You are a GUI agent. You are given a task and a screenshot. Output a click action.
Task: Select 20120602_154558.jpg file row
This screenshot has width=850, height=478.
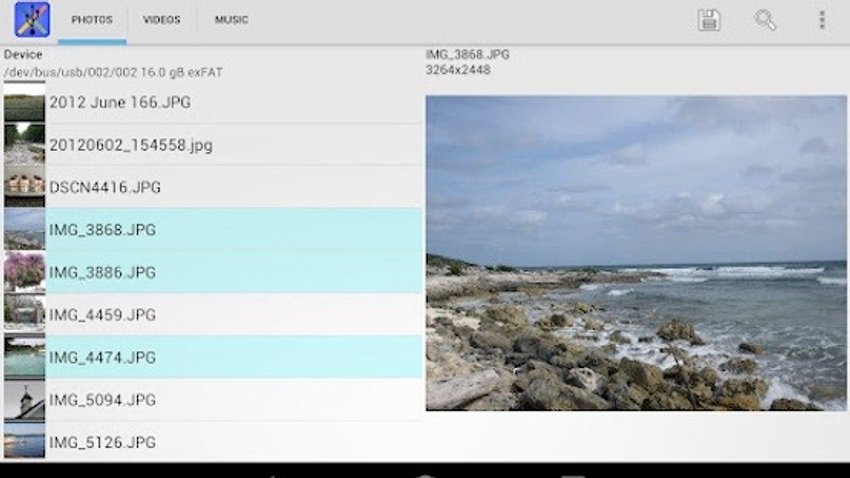[212, 145]
